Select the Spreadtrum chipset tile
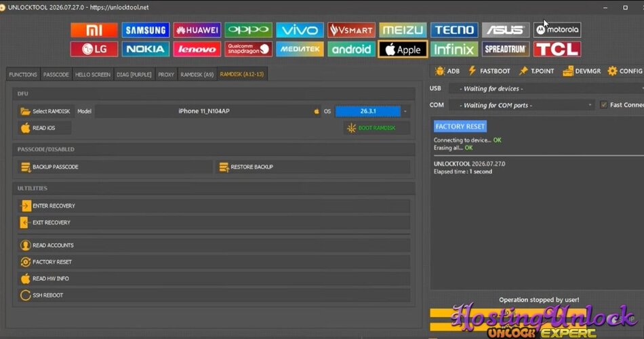This screenshot has width=644, height=339. [506, 49]
